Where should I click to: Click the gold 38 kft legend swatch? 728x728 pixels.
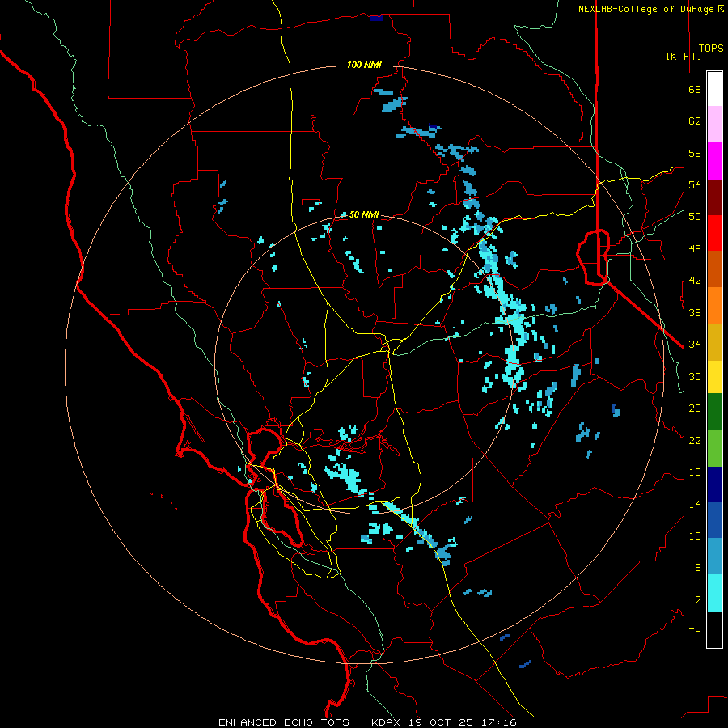pyautogui.click(x=714, y=342)
